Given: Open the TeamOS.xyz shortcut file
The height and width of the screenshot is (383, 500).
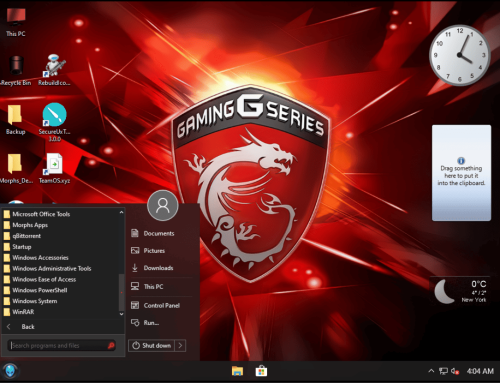Looking at the screenshot, I should (54, 168).
